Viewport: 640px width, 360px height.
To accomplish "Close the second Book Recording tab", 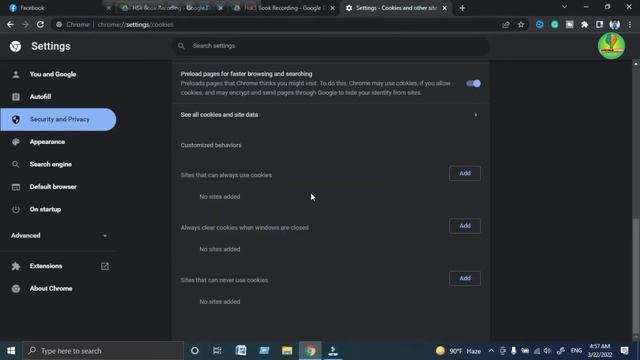I will coord(333,8).
